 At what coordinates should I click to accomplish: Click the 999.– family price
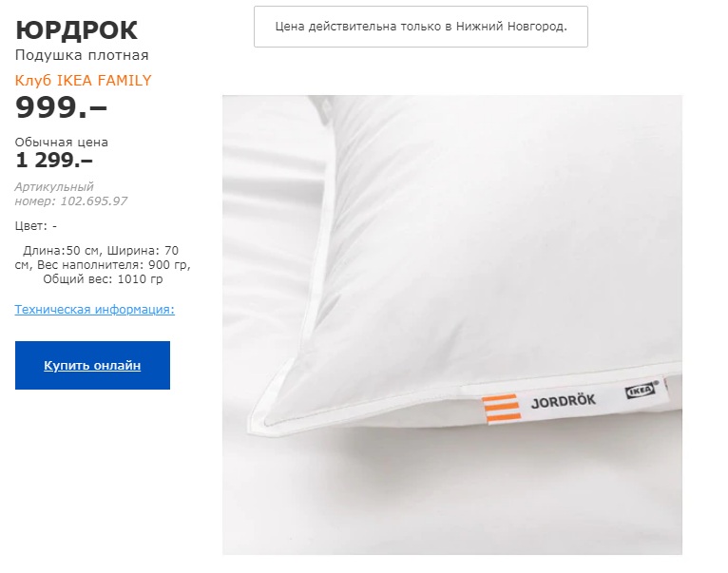point(61,107)
